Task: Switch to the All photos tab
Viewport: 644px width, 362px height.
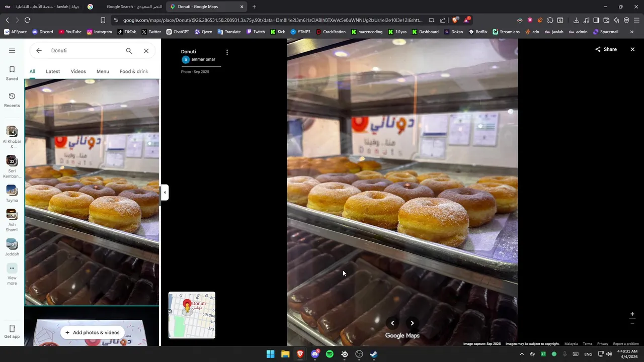Action: point(32,71)
